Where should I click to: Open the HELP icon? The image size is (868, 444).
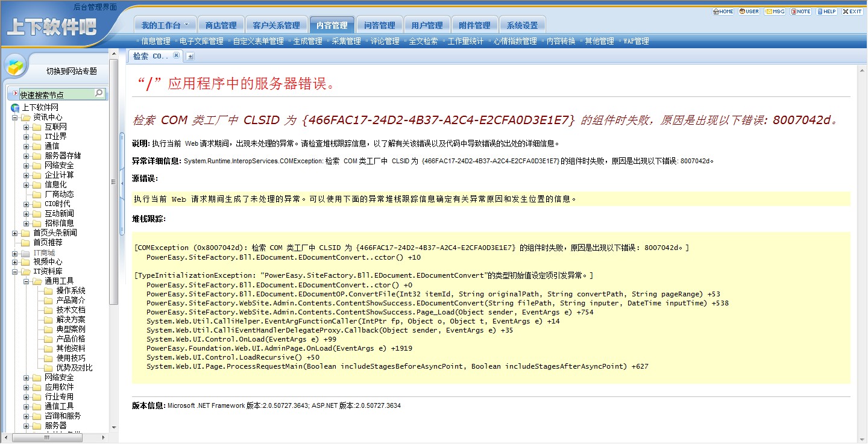click(826, 11)
